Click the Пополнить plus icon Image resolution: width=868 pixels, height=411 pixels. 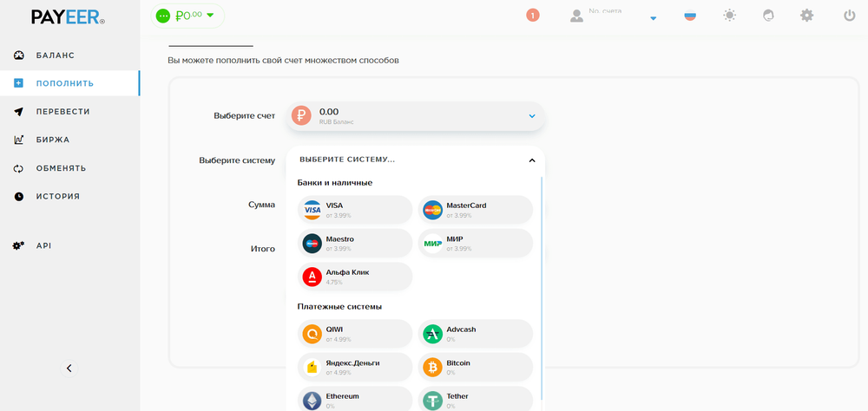point(19,83)
